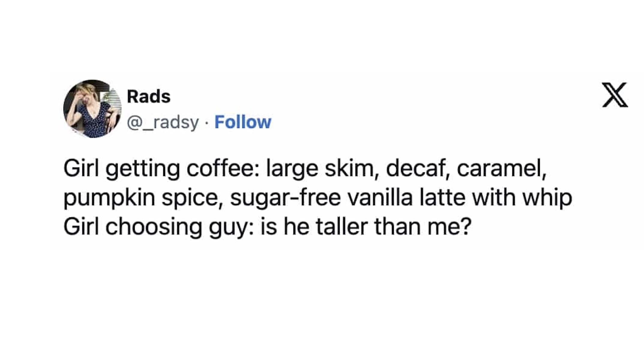The width and height of the screenshot is (644, 342).
Task: Click the word "sugar-free" in the tweet
Action: [285, 198]
